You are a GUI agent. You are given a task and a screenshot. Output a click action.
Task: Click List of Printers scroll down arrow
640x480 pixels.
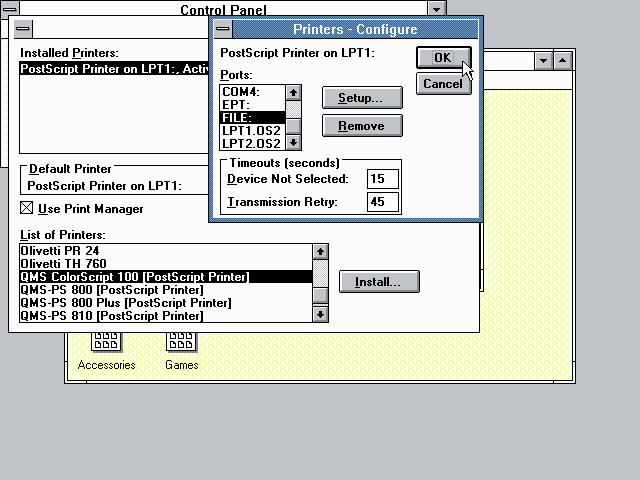[x=320, y=315]
